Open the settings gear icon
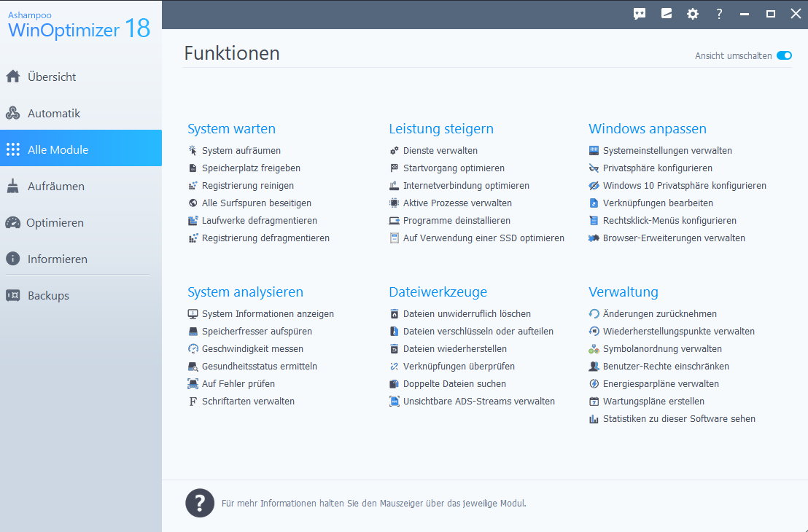This screenshot has width=808, height=532. pos(692,14)
